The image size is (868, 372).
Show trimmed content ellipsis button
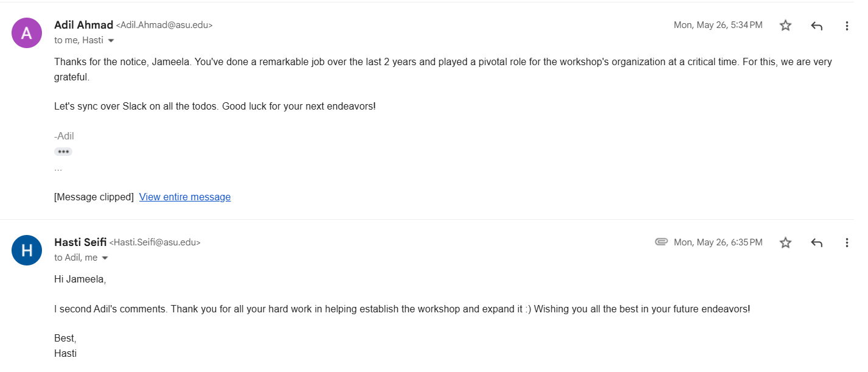pyautogui.click(x=63, y=152)
